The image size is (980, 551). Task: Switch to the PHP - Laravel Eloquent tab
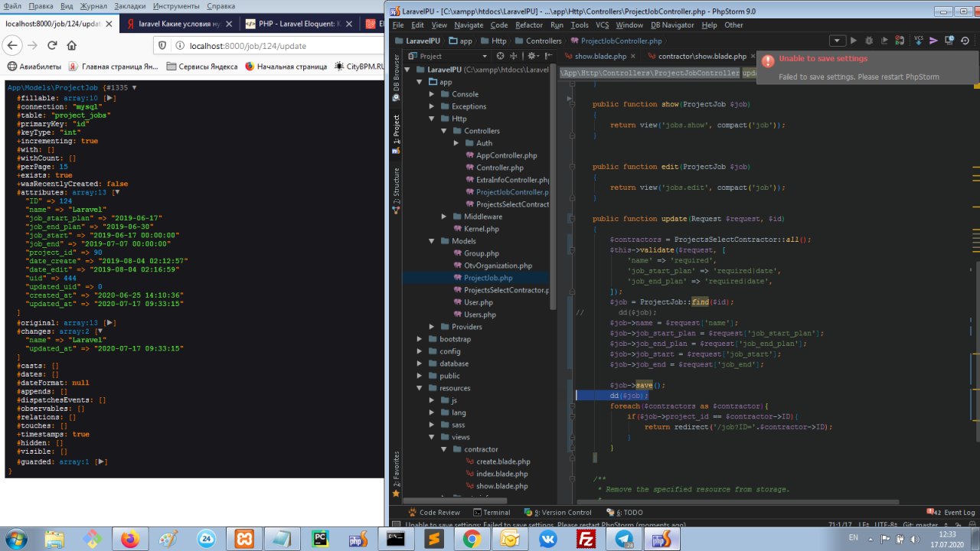coord(299,24)
